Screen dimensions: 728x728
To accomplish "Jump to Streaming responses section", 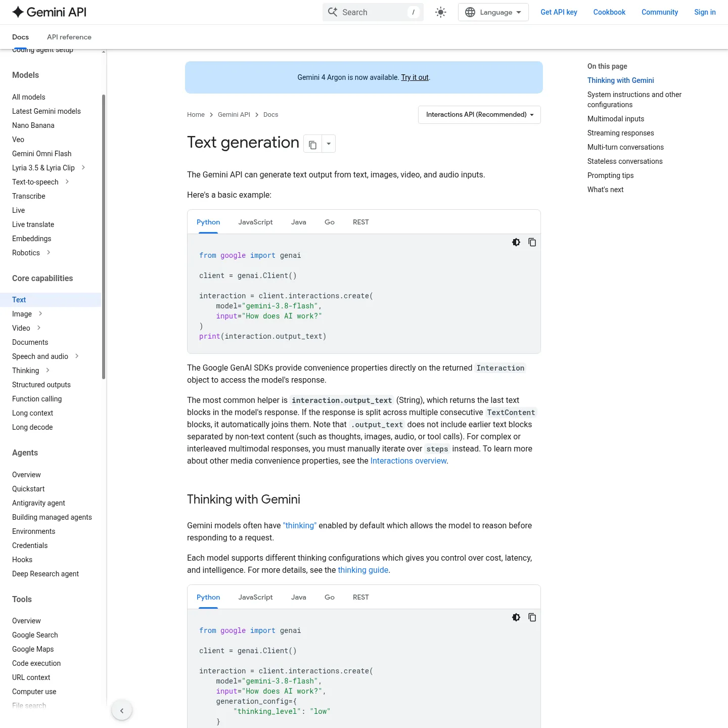I will [620, 133].
